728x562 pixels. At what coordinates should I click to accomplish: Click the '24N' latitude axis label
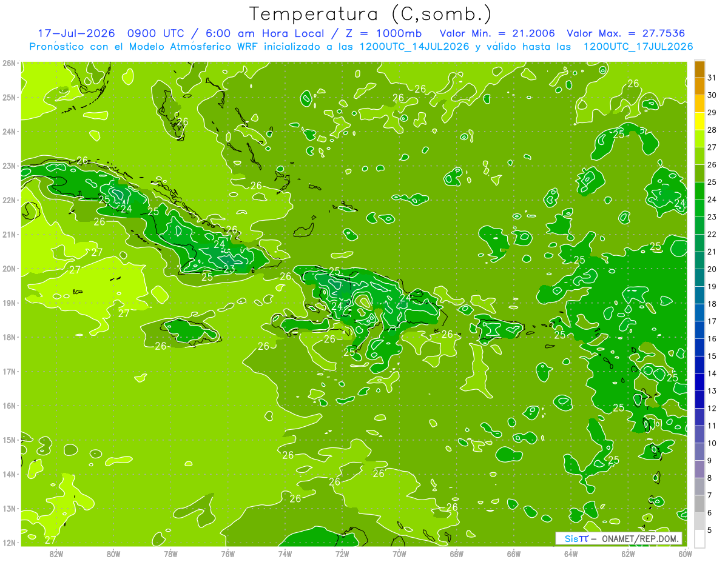(9, 132)
